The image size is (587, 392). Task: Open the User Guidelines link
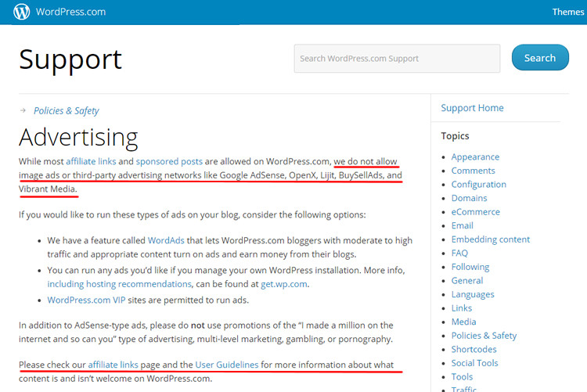pos(227,365)
